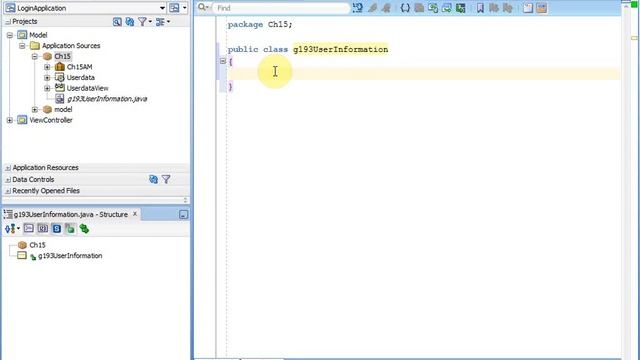Click the grayed pencil icon after quick outline
640x360 pixels.
pyautogui.click(x=372, y=8)
